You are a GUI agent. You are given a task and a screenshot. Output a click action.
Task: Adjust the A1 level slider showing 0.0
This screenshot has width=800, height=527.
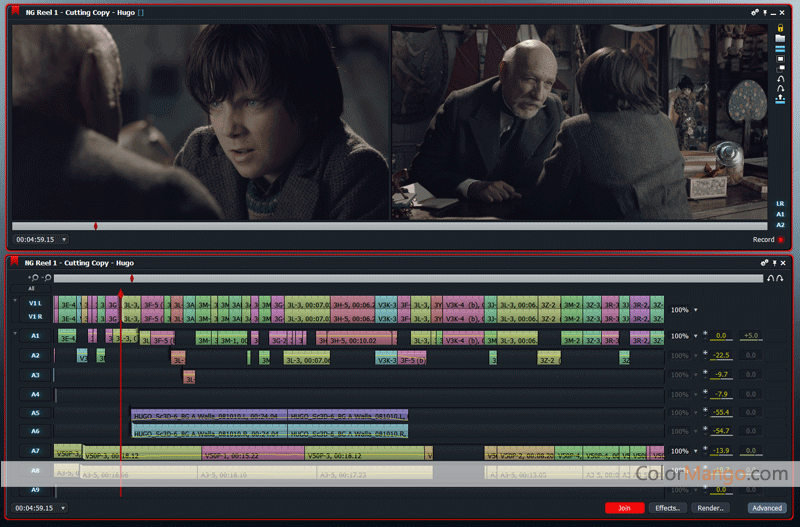tap(720, 336)
